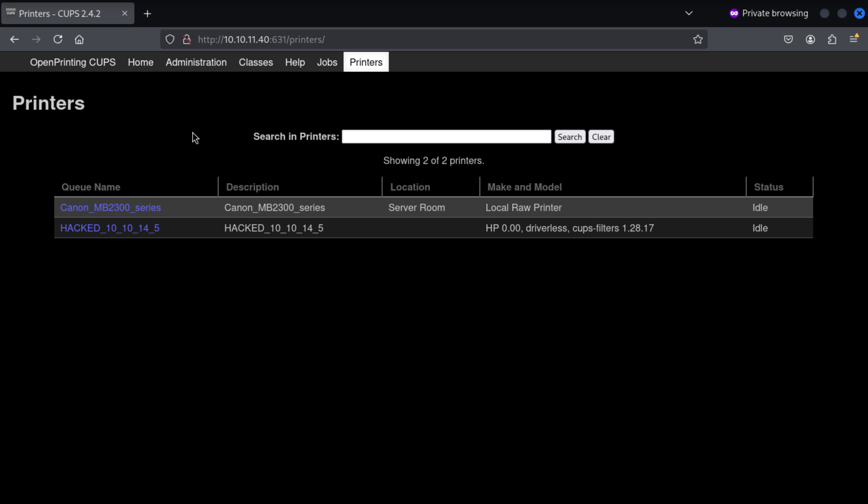Open the extensions puzzle icon

coord(832,39)
